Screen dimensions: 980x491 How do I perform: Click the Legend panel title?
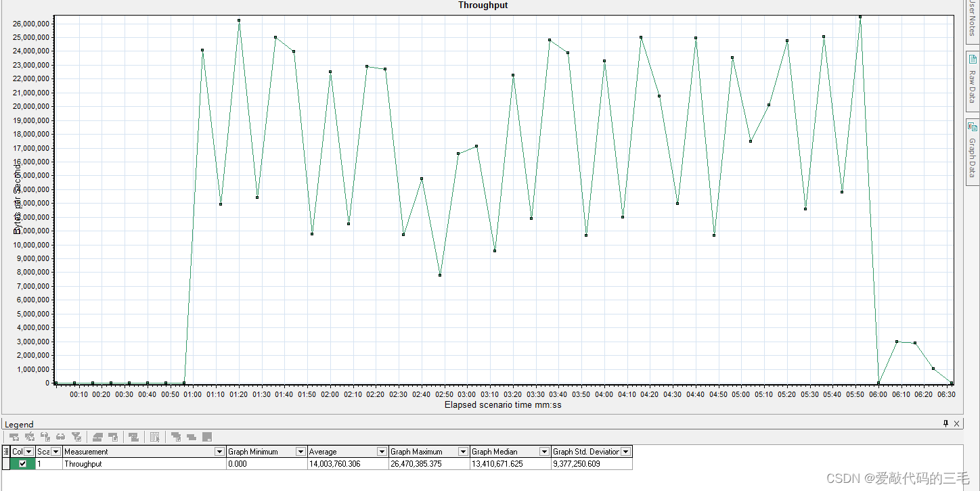pyautogui.click(x=19, y=424)
